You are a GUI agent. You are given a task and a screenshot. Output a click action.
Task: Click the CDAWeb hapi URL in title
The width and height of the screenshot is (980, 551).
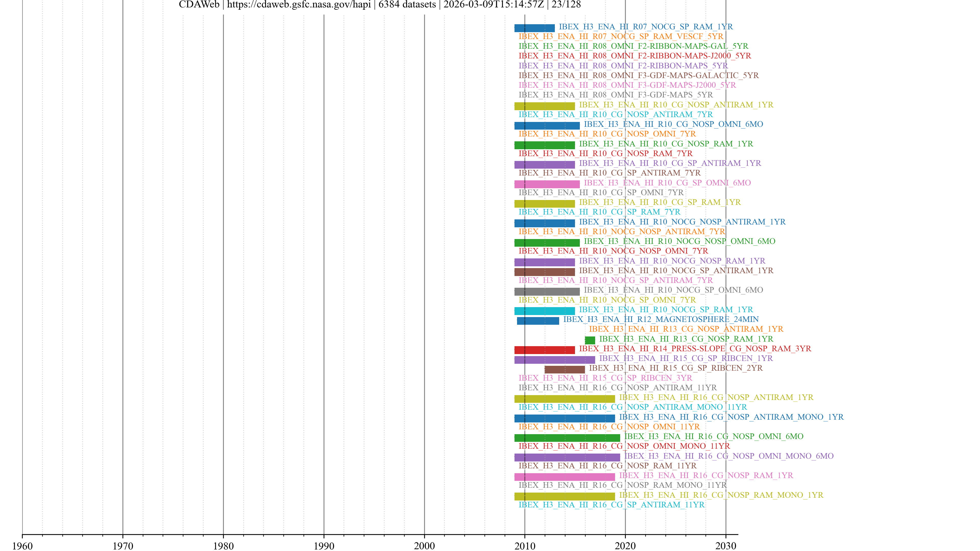(x=299, y=5)
